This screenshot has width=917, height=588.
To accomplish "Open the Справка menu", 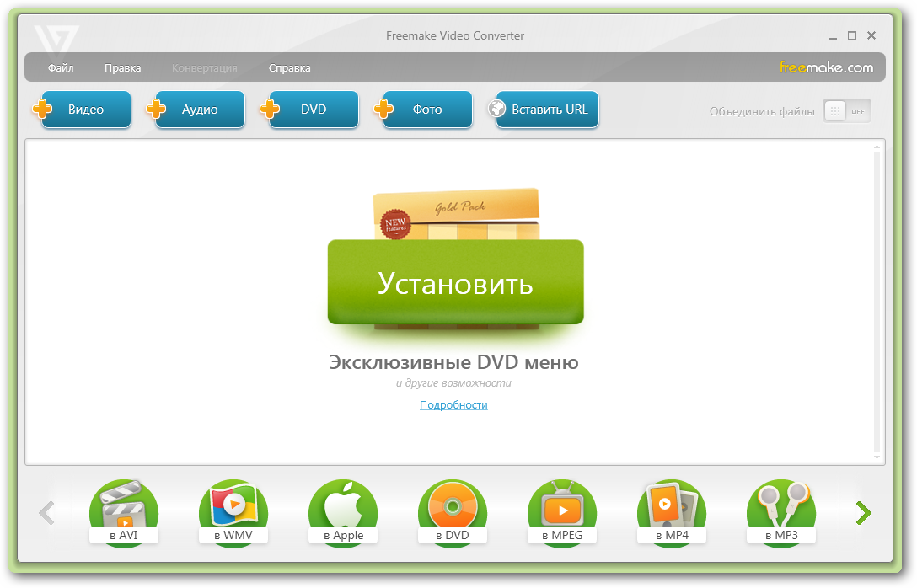I will 289,67.
